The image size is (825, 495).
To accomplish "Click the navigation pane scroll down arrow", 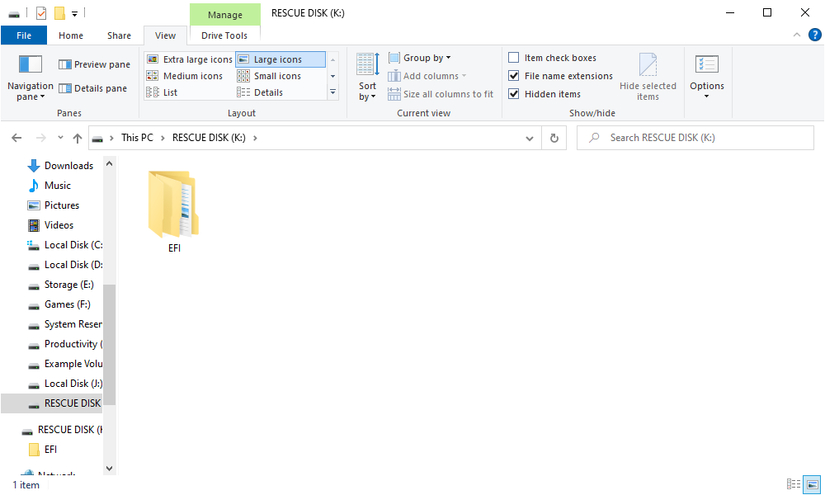I will (x=109, y=468).
